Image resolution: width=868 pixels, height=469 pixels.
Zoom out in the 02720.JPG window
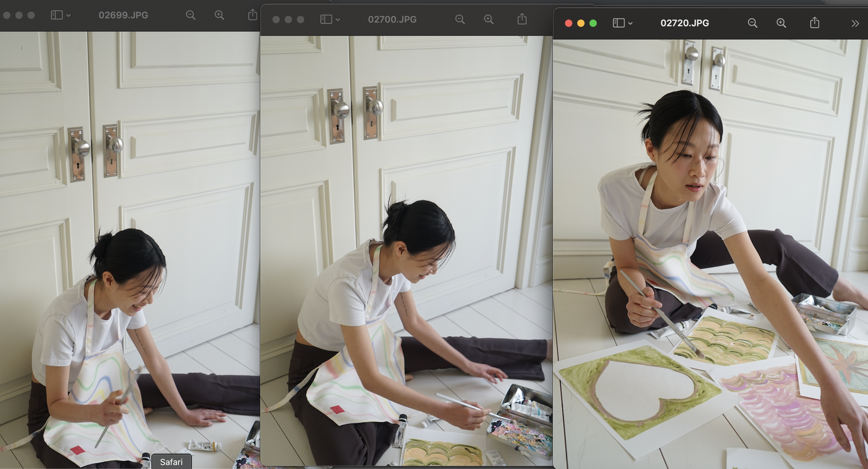[x=752, y=23]
